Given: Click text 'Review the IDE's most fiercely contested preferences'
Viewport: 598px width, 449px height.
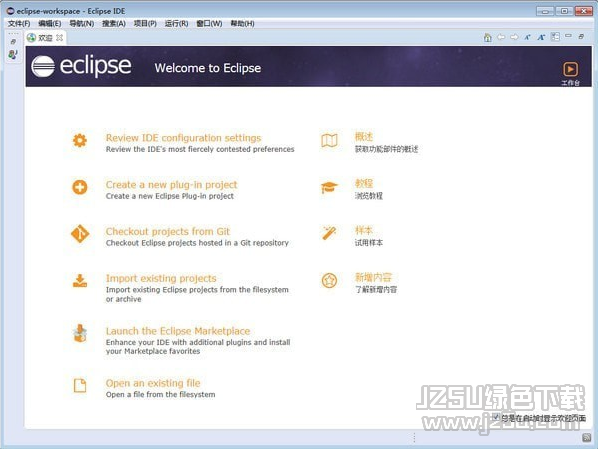Looking at the screenshot, I should (x=200, y=149).
